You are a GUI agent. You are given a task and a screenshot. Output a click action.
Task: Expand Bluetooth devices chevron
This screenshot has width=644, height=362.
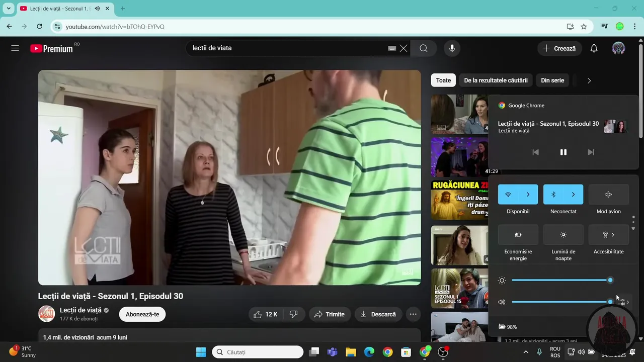click(x=574, y=195)
